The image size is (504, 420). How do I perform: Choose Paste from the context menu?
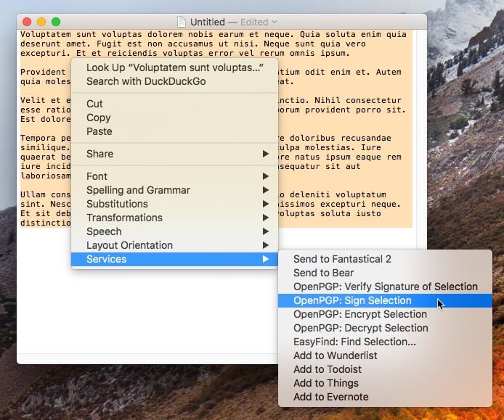tap(174, 131)
